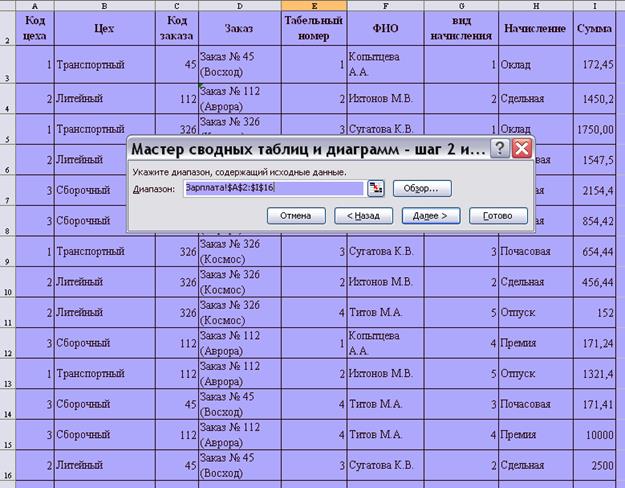The width and height of the screenshot is (625, 488).
Task: Click the Диапазон range input field
Action: pyautogui.click(x=274, y=188)
